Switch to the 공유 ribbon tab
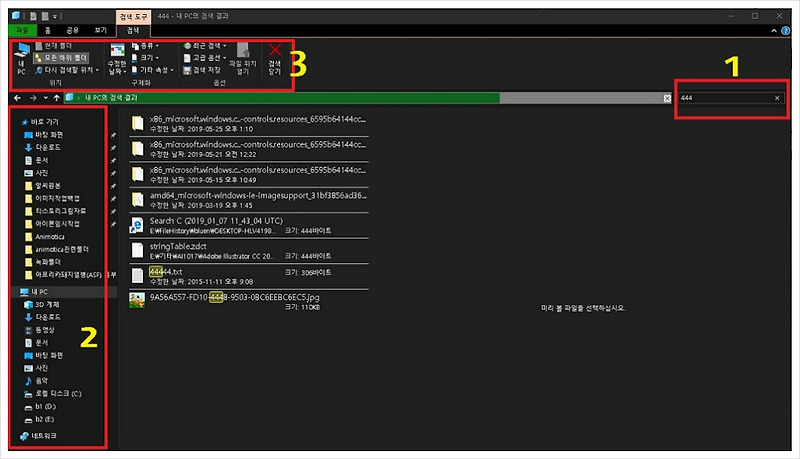 pos(72,30)
